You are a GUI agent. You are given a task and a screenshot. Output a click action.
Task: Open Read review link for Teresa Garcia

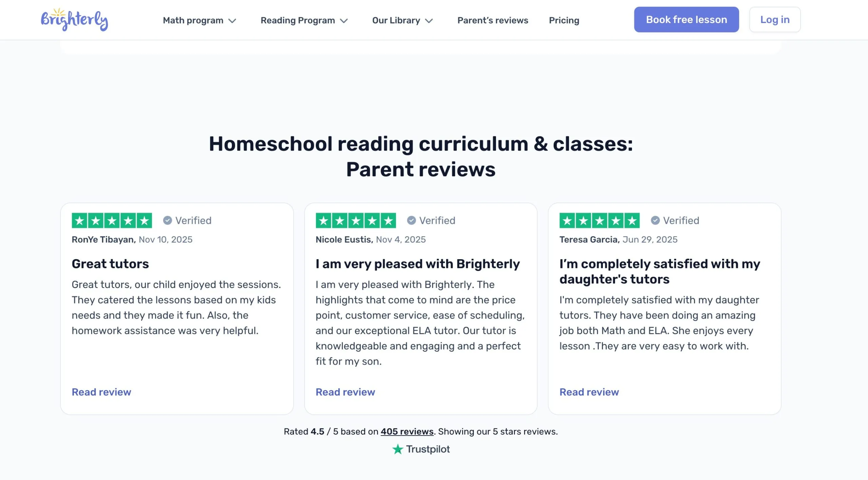pyautogui.click(x=589, y=392)
